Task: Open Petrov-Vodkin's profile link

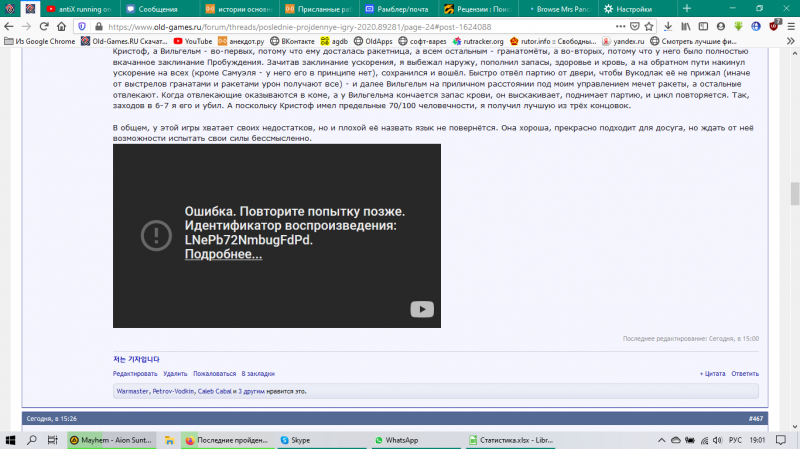Action: 173,391
